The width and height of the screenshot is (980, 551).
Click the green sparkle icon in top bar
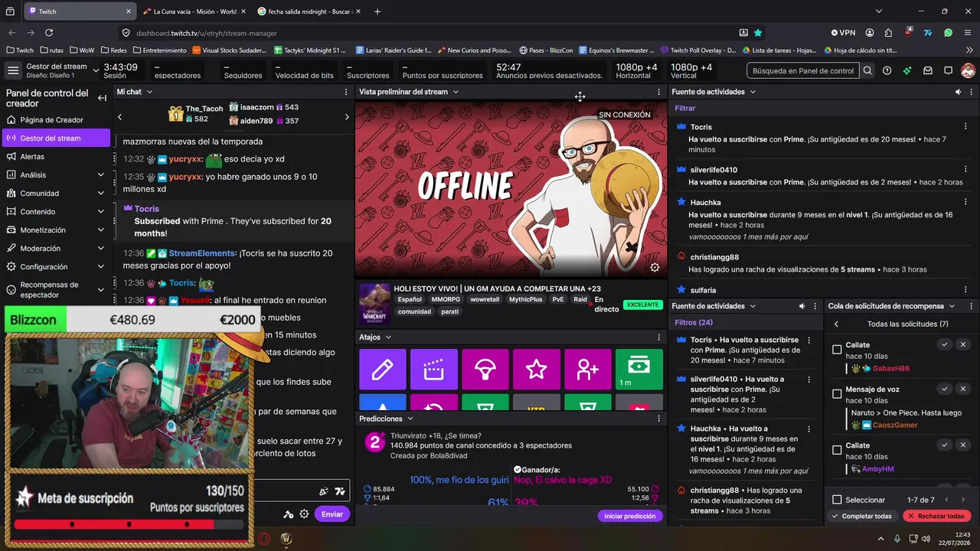(x=907, y=70)
